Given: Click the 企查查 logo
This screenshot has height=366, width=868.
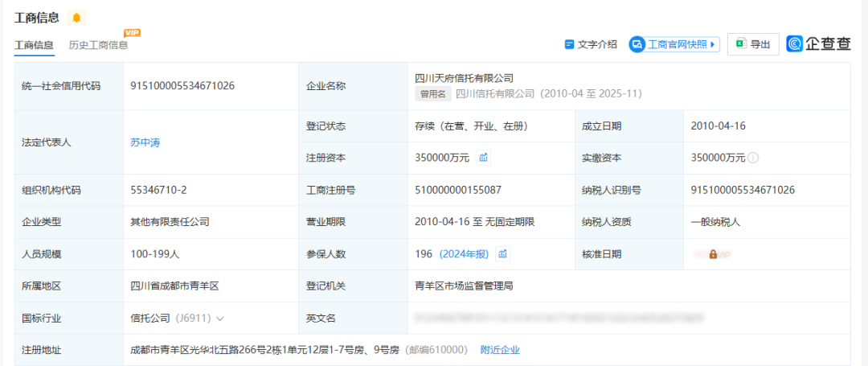Looking at the screenshot, I should [819, 44].
